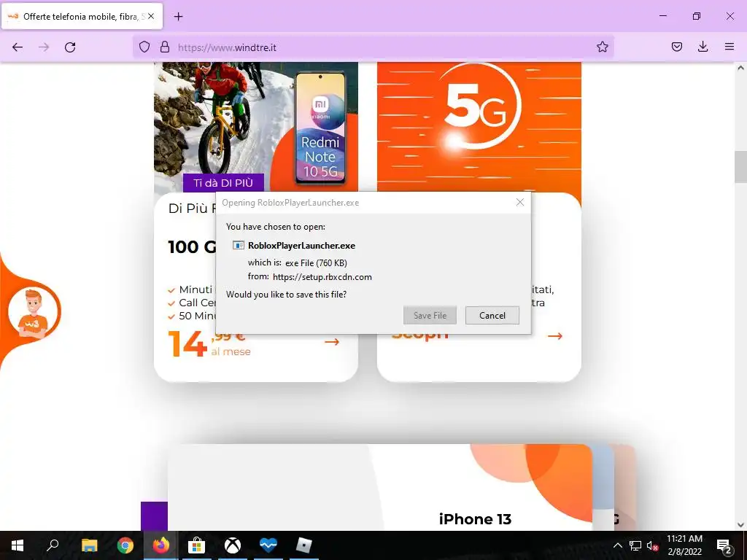Viewport: 747px width, 560px height.
Task: Click the RobloxPlayerLauncher.exe file icon
Action: [x=239, y=246]
